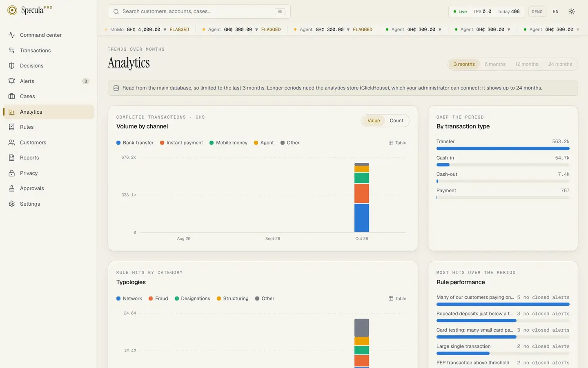The height and width of the screenshot is (368, 588).
Task: Click the Cash-in 54.7k progress bar
Action: [x=503, y=165]
